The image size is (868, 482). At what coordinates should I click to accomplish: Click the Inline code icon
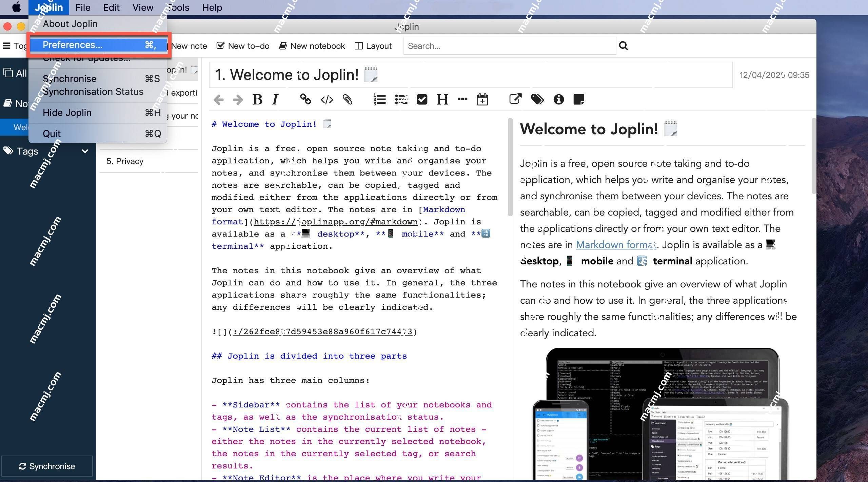[x=325, y=99]
